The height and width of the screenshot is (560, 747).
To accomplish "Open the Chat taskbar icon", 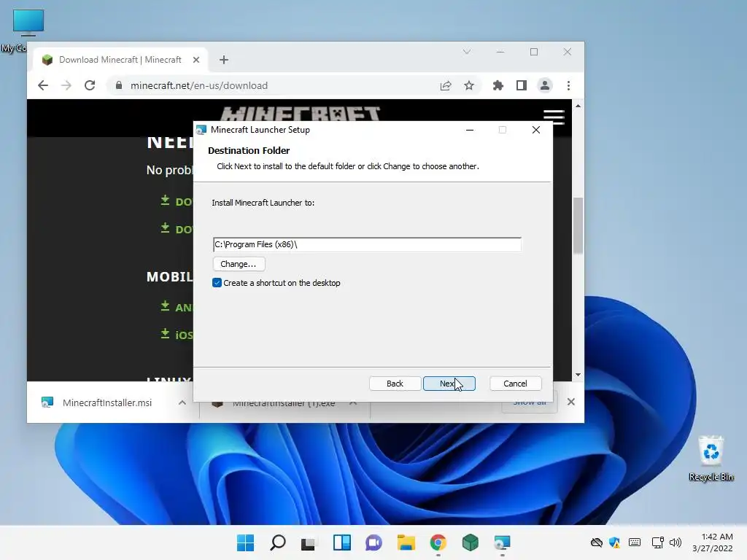I will click(x=374, y=542).
